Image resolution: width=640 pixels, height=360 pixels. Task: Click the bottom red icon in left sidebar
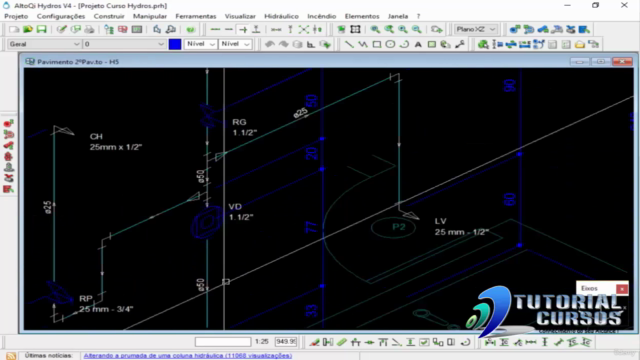click(9, 189)
